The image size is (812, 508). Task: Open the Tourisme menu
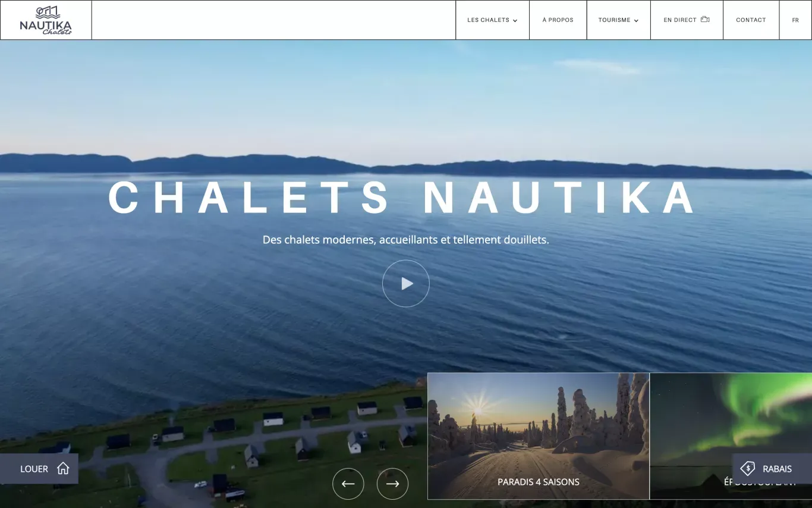(x=618, y=20)
